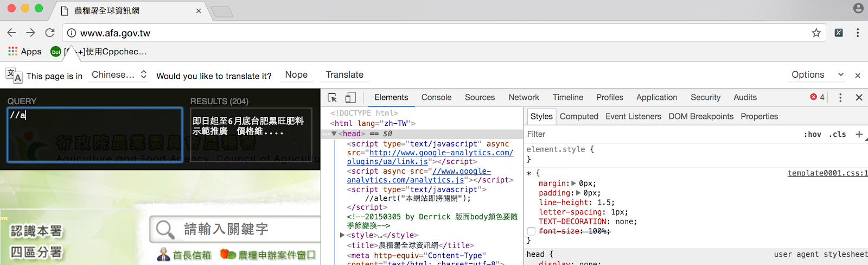Follow the google-analytics plugins/ua/link.js link

coord(430,157)
